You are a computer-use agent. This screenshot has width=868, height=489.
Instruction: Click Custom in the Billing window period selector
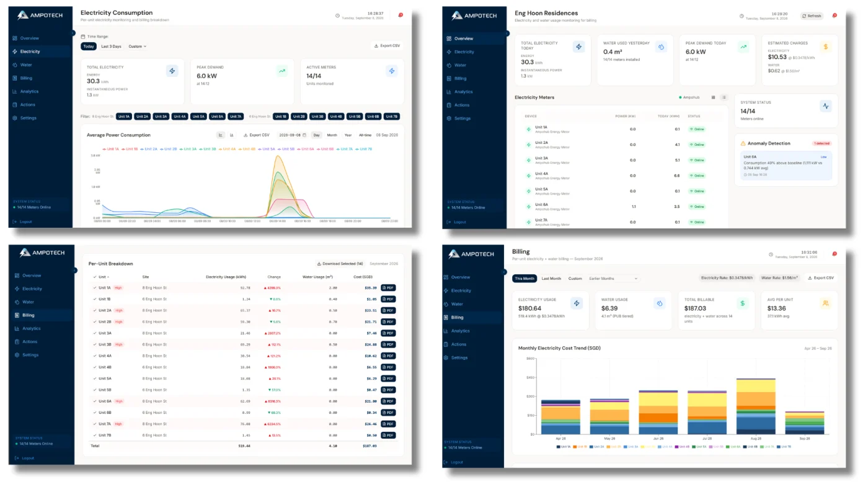pos(575,279)
